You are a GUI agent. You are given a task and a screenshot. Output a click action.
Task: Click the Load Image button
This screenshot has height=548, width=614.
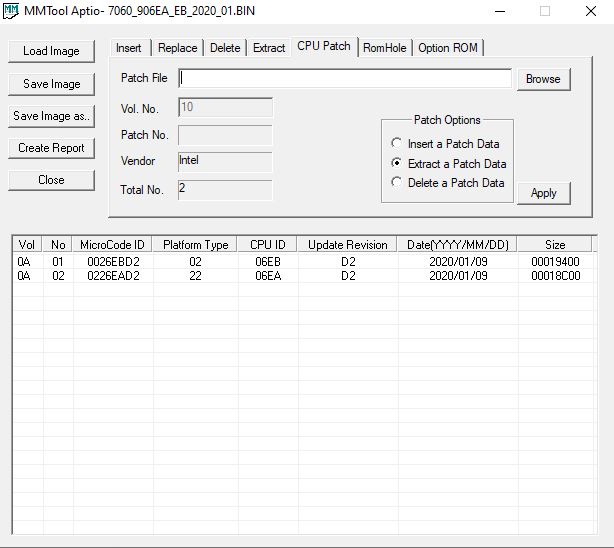click(x=51, y=51)
